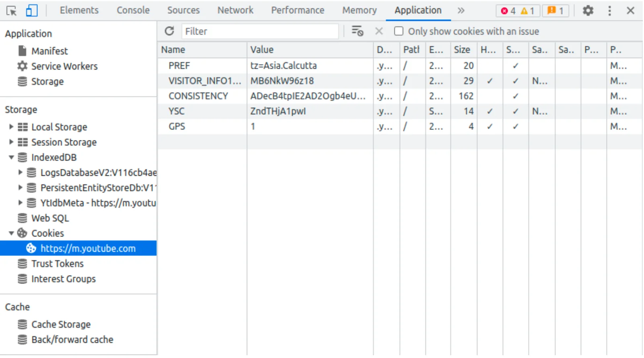Sort cookies by Size column header
644x358 pixels.
click(x=464, y=50)
